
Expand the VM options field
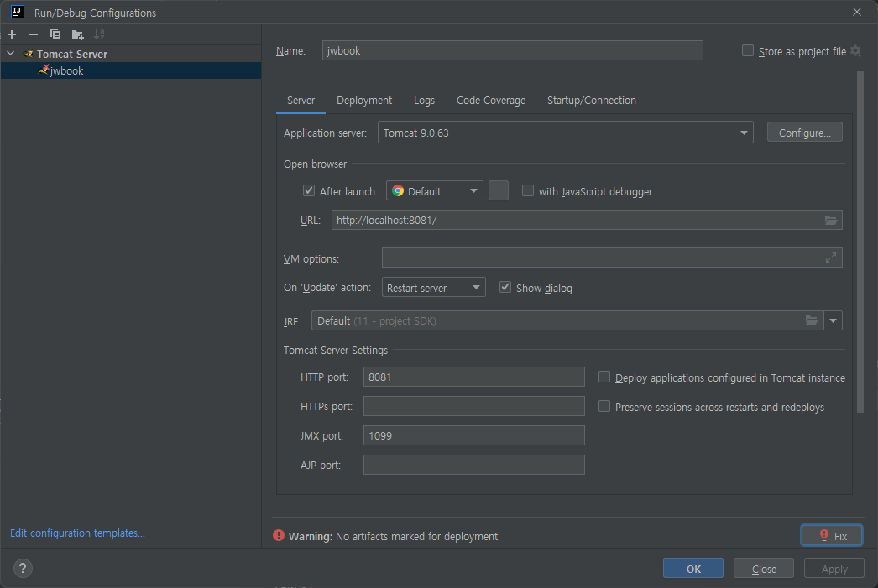tap(831, 258)
